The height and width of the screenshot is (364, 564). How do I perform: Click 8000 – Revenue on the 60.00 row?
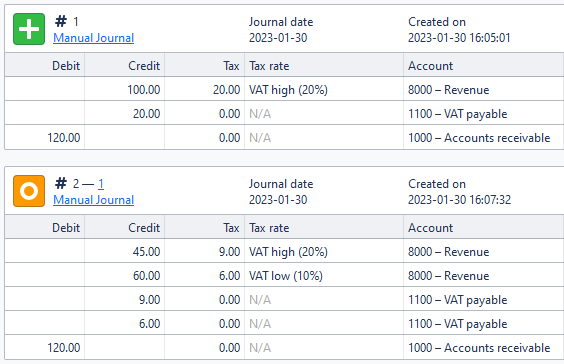point(449,276)
